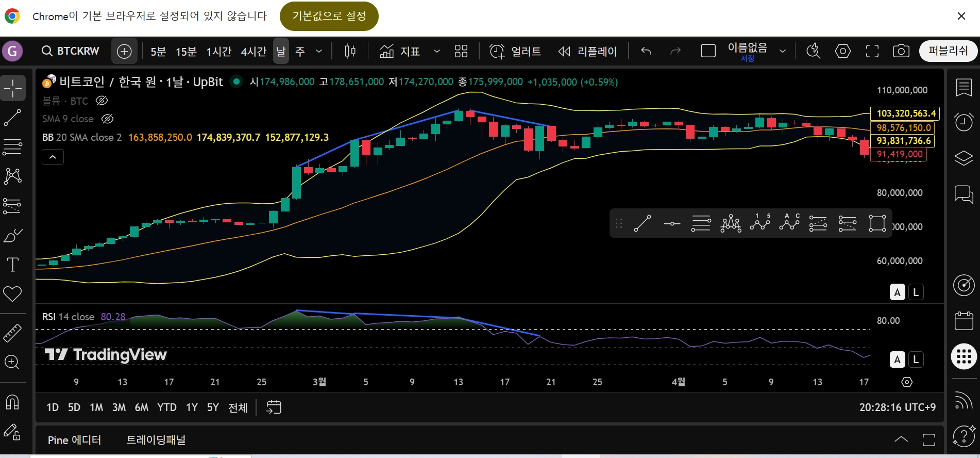Image resolution: width=980 pixels, height=458 pixels.
Task: Enter fullscreen mode
Action: click(872, 51)
